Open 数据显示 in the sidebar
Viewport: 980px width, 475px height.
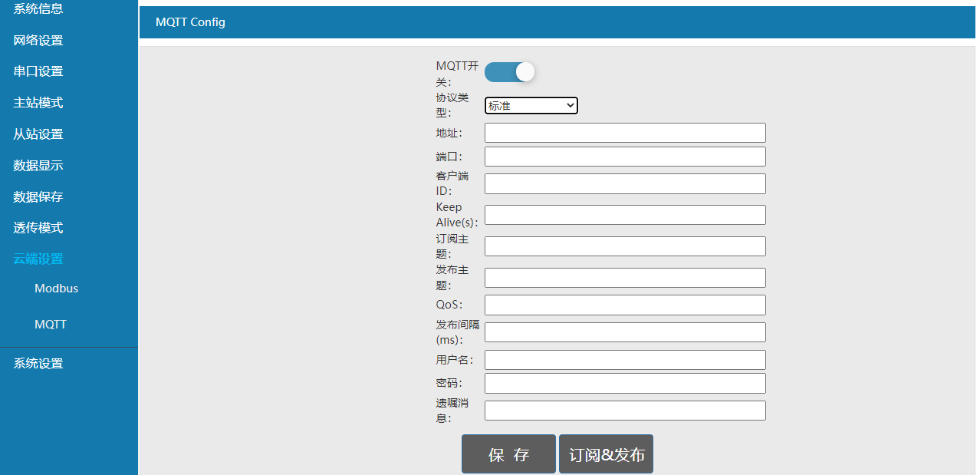38,166
